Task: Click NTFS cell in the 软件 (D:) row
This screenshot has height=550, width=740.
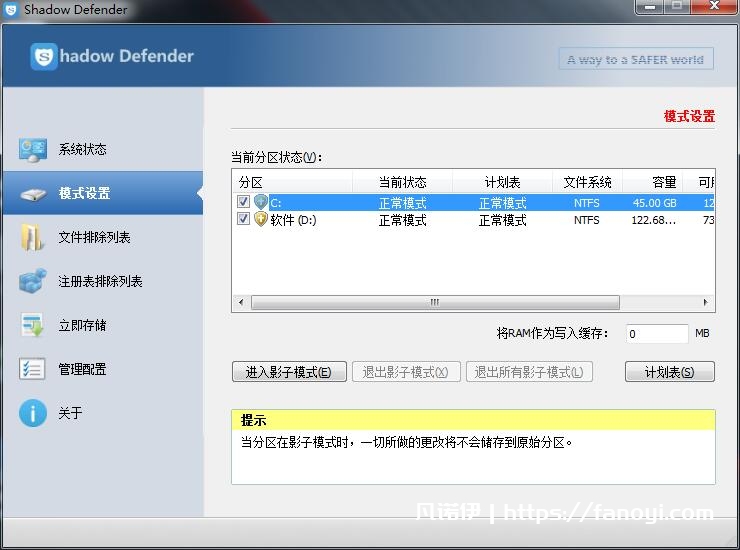Action: (x=587, y=220)
